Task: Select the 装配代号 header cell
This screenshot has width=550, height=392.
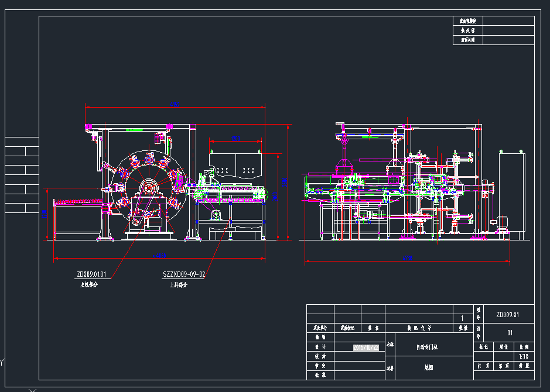Action: 419,328
